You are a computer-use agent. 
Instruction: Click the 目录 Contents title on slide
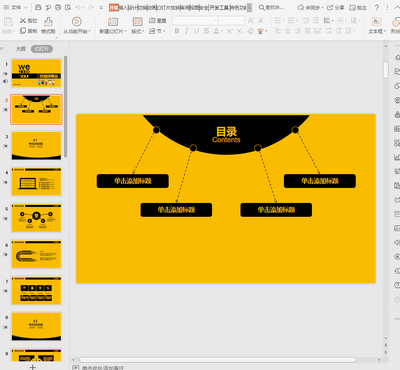[226, 135]
